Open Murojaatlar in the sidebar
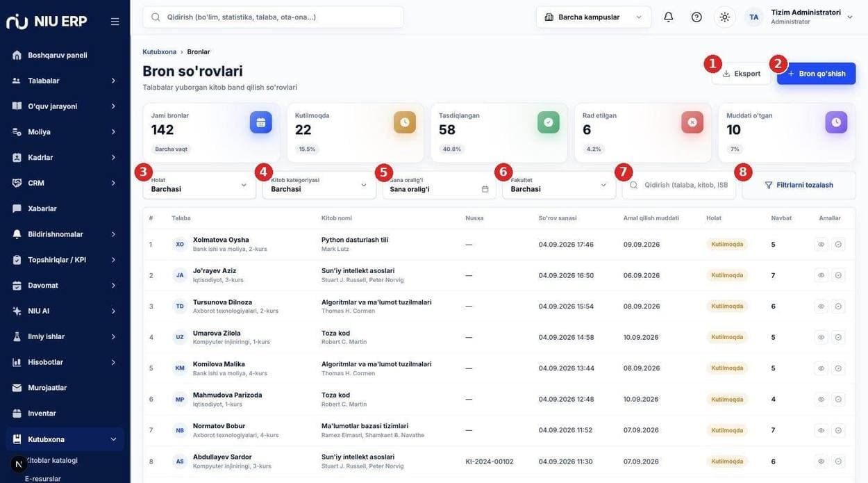This screenshot has height=483, width=868. [65, 388]
